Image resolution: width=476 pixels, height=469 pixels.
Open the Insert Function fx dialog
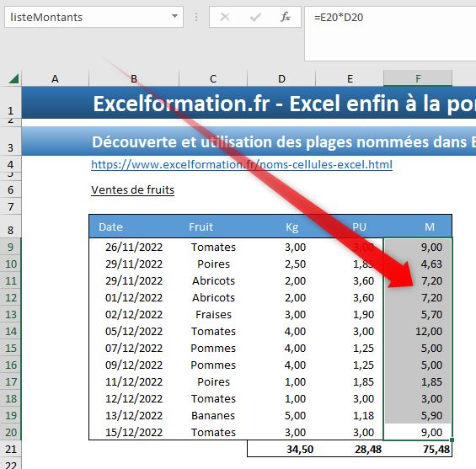tap(286, 17)
